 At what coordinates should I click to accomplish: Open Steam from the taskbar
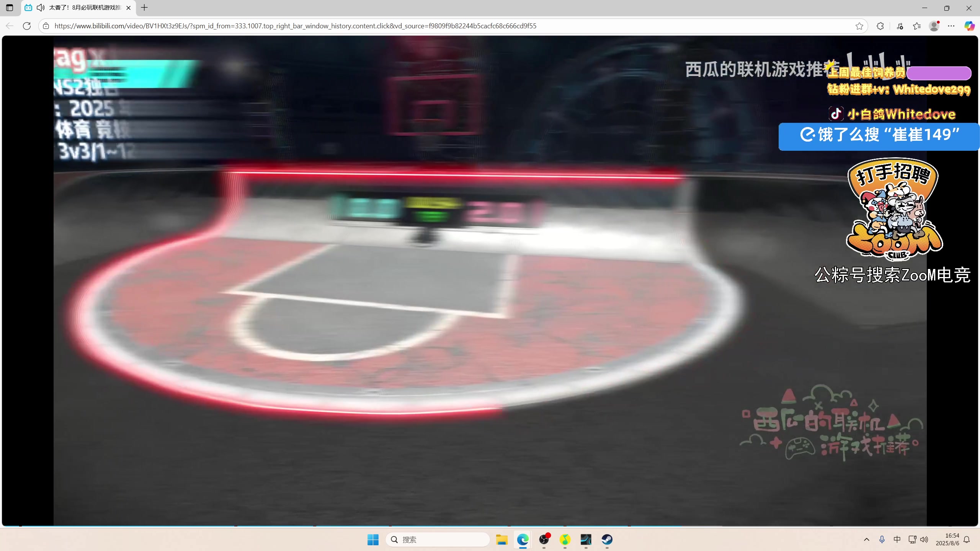click(607, 540)
